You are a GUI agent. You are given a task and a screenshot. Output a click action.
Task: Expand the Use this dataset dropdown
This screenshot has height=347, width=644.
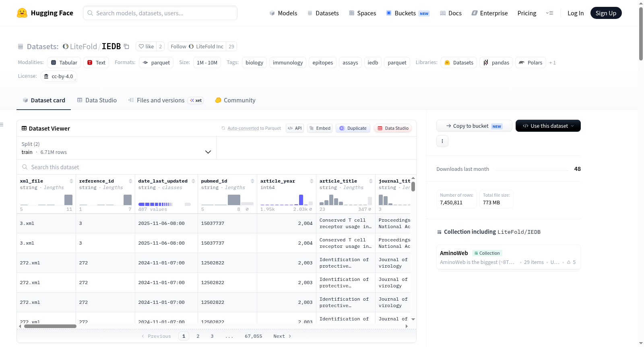(548, 126)
